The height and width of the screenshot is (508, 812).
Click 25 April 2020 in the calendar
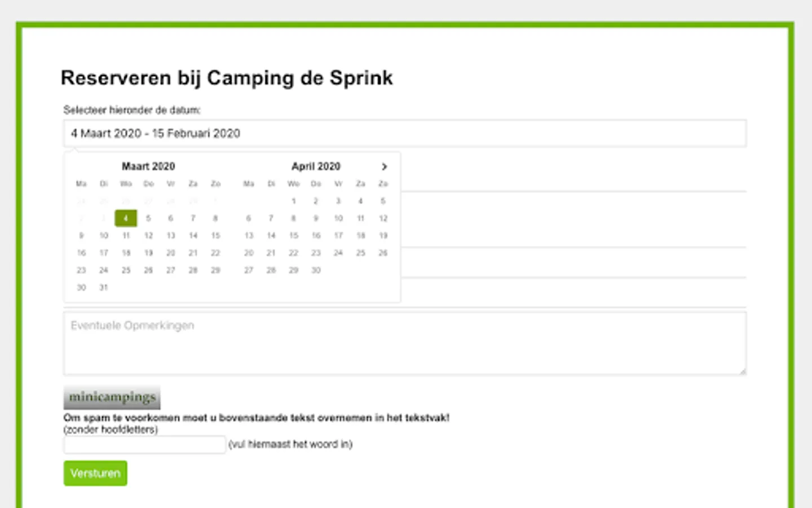pyautogui.click(x=360, y=253)
